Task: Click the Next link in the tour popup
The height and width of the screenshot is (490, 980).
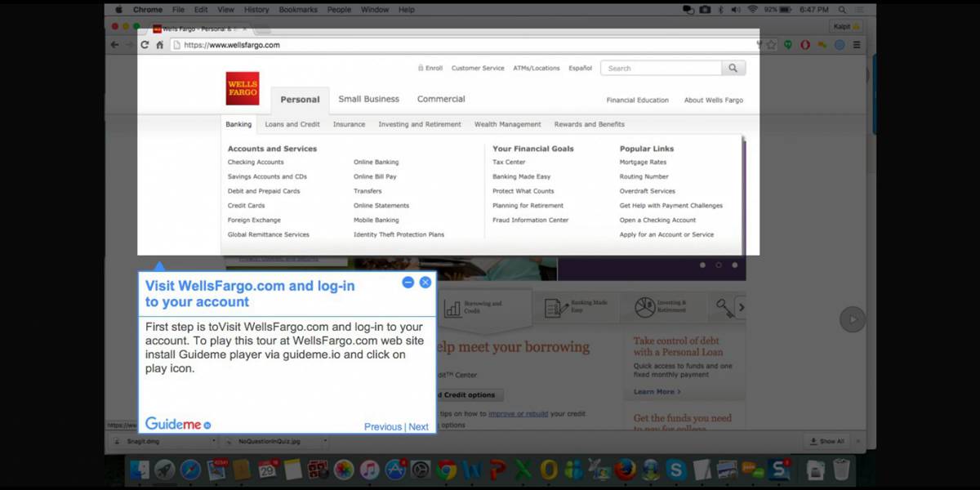Action: pyautogui.click(x=418, y=426)
